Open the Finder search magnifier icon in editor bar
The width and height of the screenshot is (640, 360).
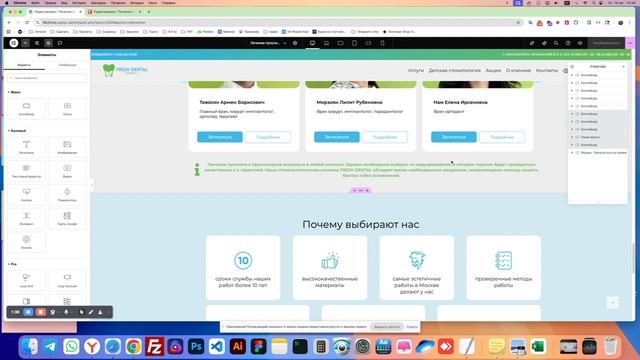click(x=556, y=43)
